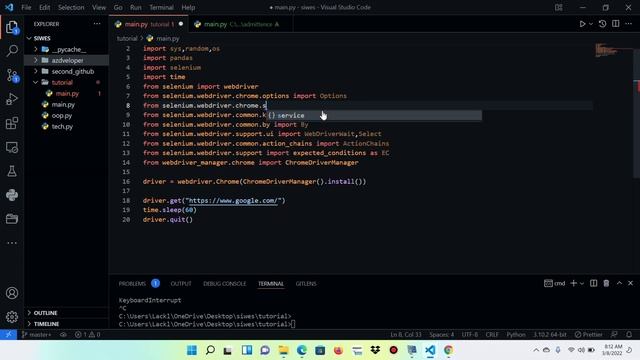Open editor More Actions ellipsis

coord(629,24)
